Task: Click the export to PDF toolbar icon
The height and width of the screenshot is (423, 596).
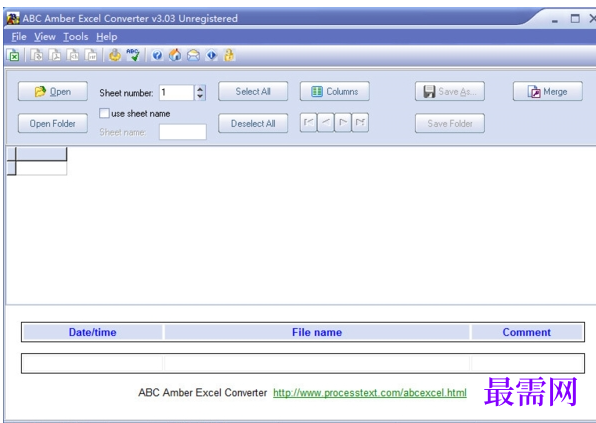Action: click(55, 56)
